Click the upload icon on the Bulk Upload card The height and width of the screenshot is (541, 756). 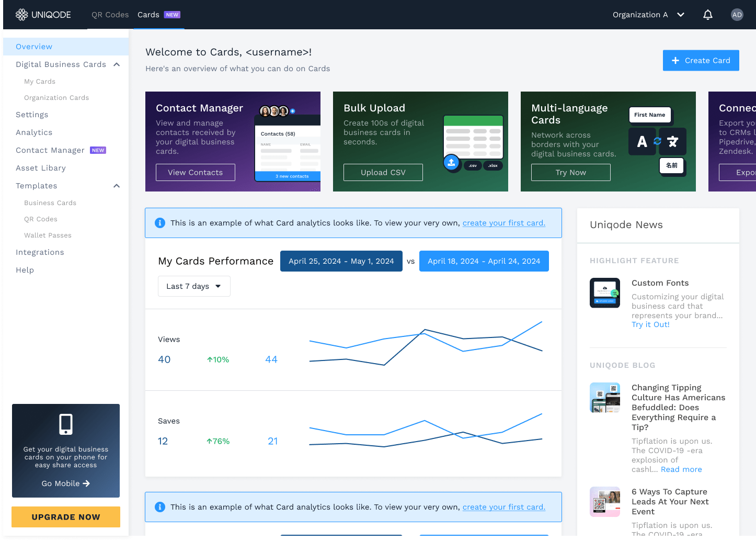coord(451,163)
